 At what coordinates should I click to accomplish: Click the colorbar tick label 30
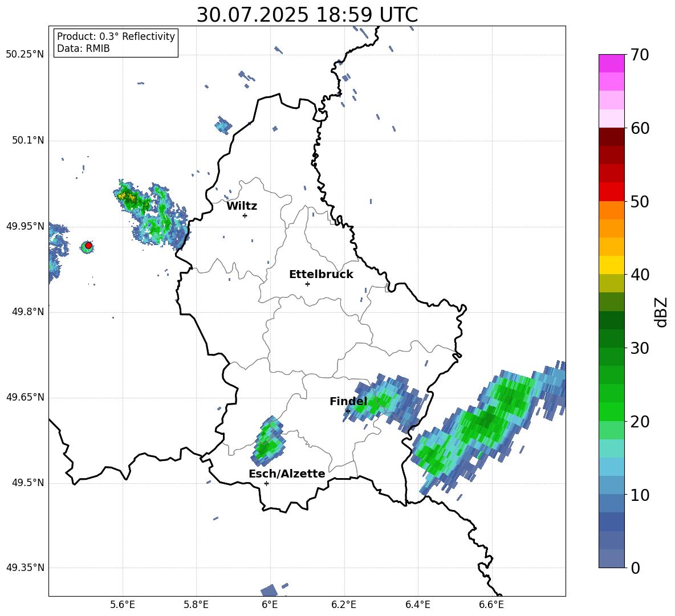[640, 348]
